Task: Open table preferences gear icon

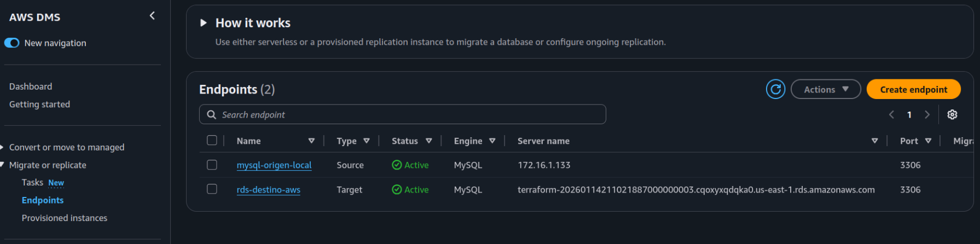Action: pyautogui.click(x=952, y=114)
